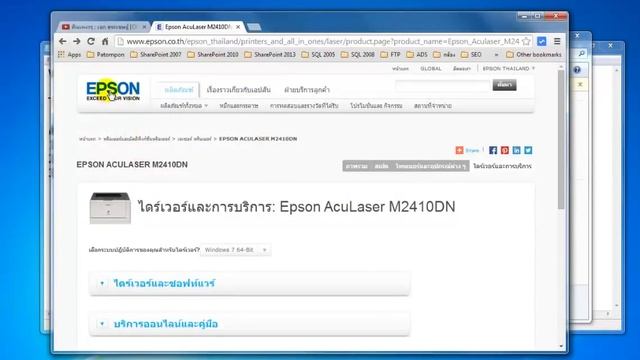Viewport: 640px width, 360px height.
Task: Expand the บริการออนไลน์และคู่มือ section
Action: pyautogui.click(x=249, y=324)
